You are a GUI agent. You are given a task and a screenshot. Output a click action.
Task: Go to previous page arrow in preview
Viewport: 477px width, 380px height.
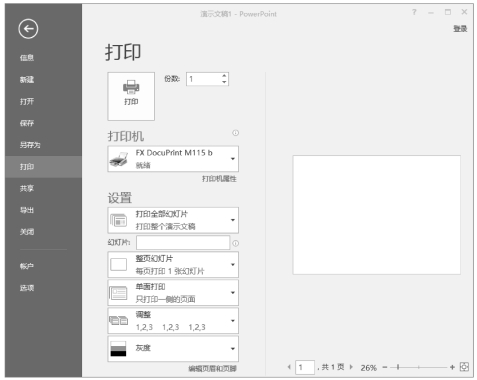click(x=289, y=367)
